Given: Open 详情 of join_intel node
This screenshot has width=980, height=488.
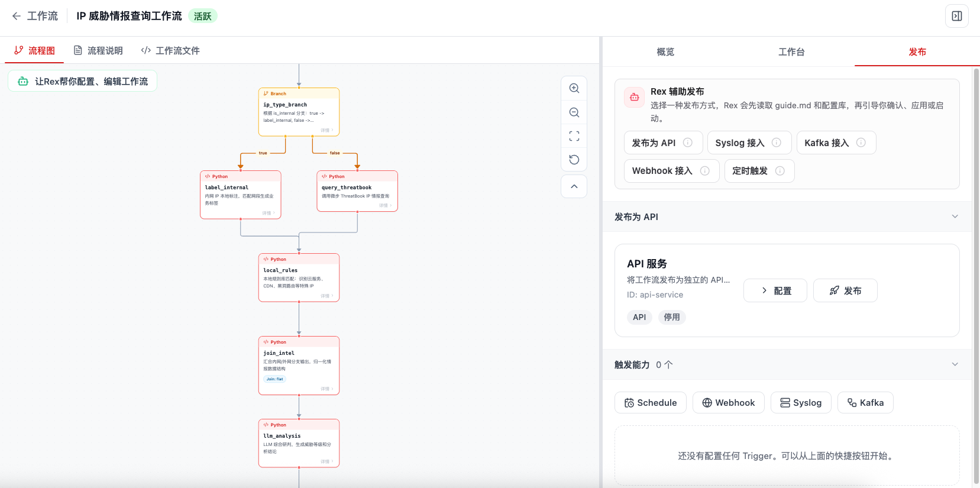Looking at the screenshot, I should point(327,389).
